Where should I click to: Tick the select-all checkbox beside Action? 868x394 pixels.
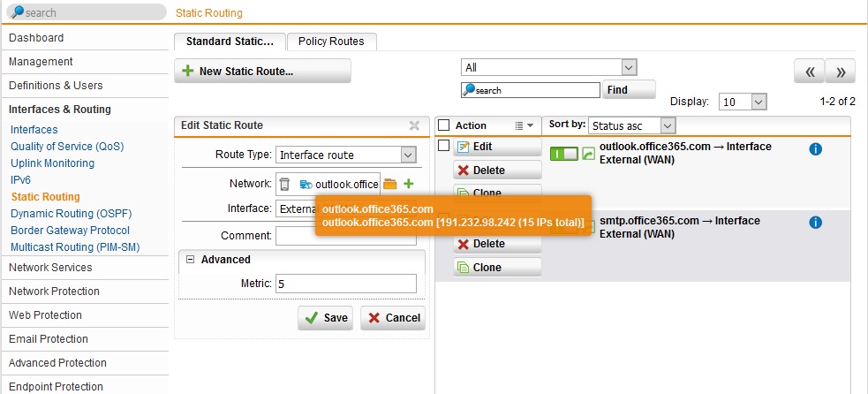[443, 125]
